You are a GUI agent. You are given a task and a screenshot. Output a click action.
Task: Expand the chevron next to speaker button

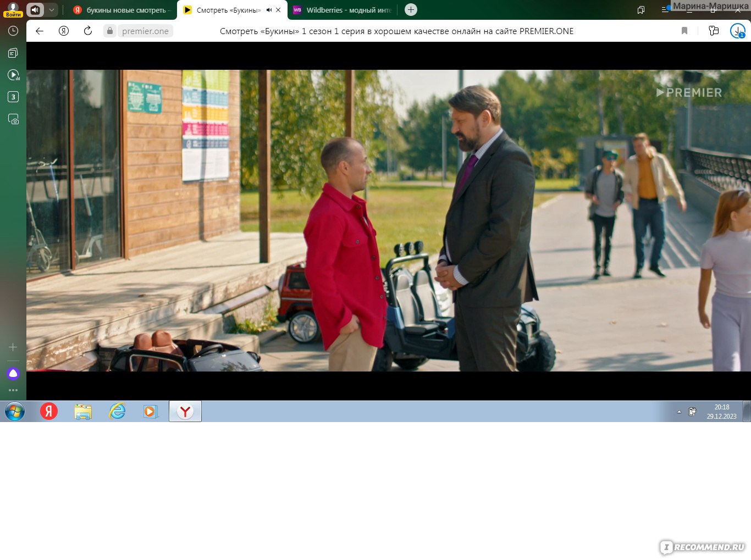51,10
